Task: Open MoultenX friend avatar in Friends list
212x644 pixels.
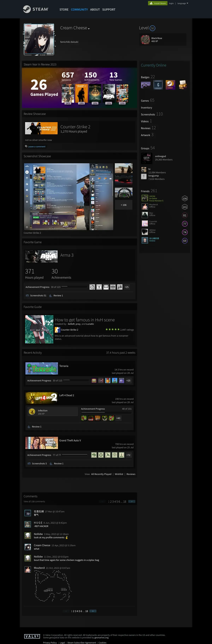Action: coord(145,206)
